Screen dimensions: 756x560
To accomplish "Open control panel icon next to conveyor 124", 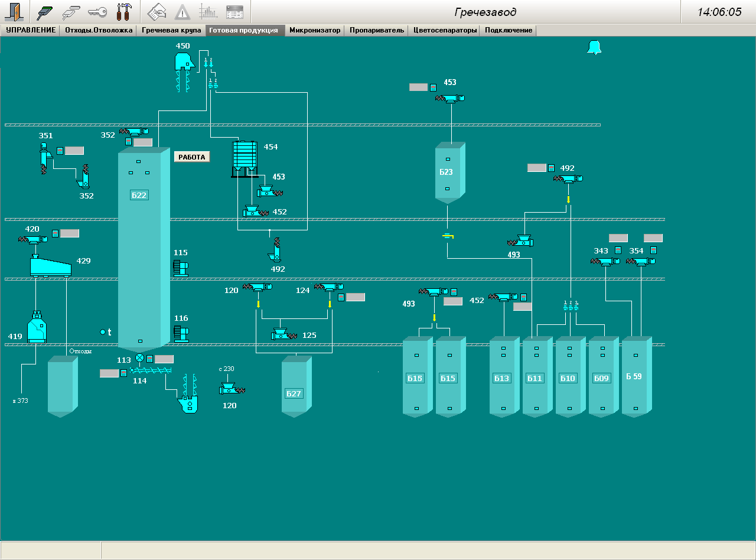I will click(341, 297).
